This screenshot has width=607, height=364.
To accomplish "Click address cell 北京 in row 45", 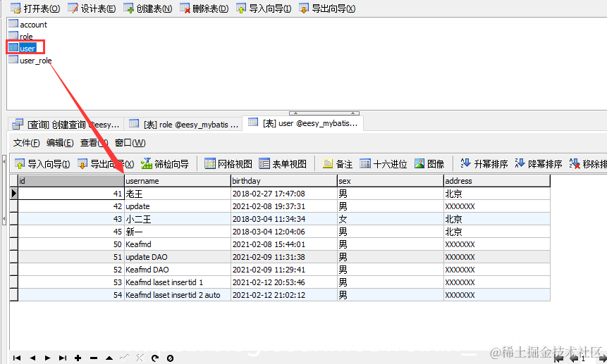I will [497, 232].
